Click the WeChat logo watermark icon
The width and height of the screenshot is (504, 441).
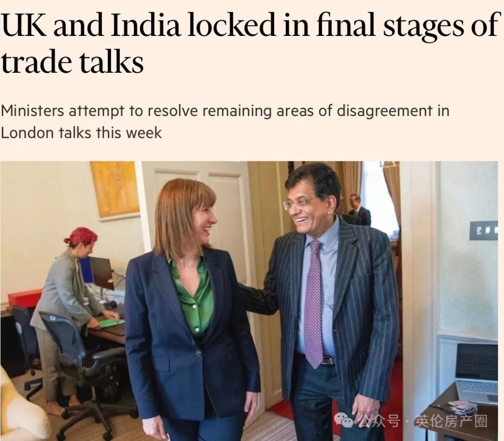click(344, 420)
